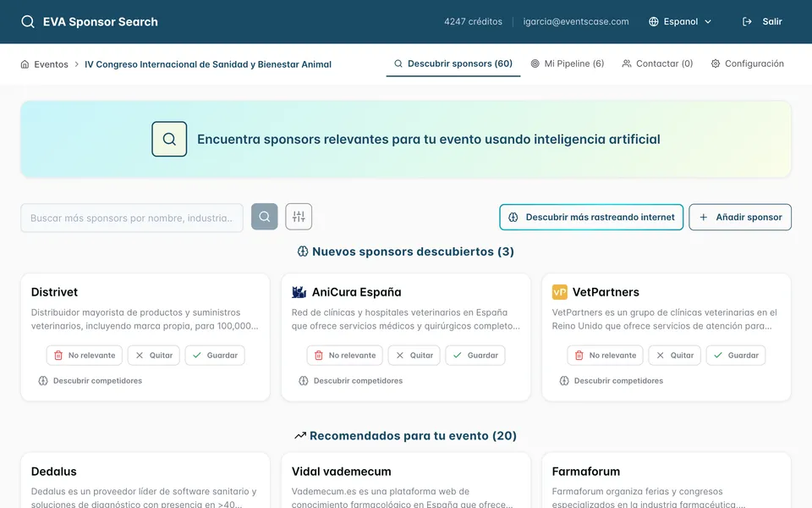Click the trash icon on Distrivet's No relevante button
The width and height of the screenshot is (812, 508).
(x=58, y=355)
